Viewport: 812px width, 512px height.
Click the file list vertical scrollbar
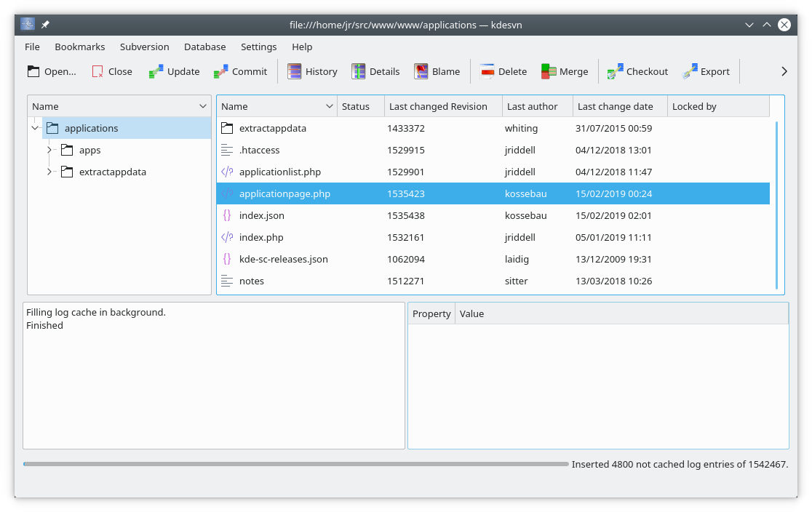pos(776,205)
